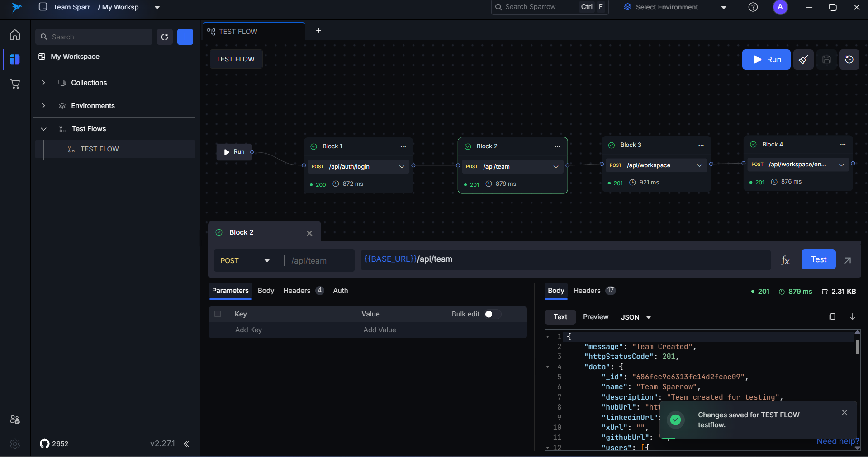Switch to the request Body tab
Viewport: 868px width, 457px height.
pos(266,291)
